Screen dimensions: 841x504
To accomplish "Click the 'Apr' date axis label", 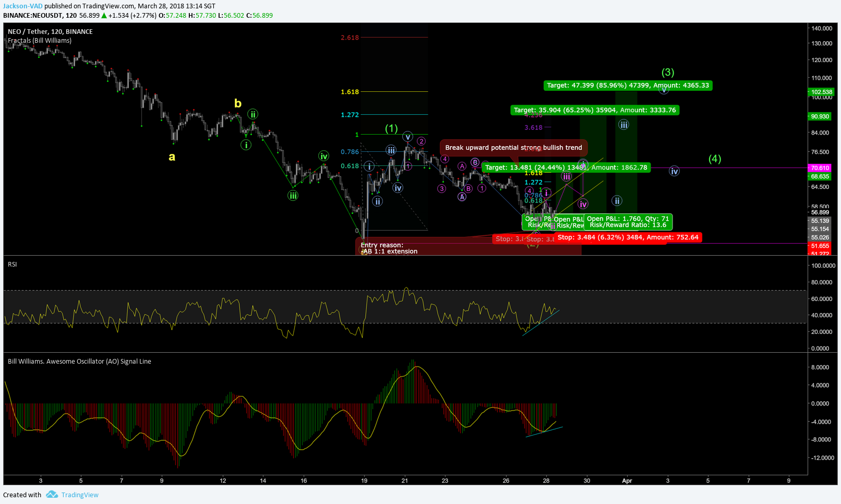I will pyautogui.click(x=627, y=481).
